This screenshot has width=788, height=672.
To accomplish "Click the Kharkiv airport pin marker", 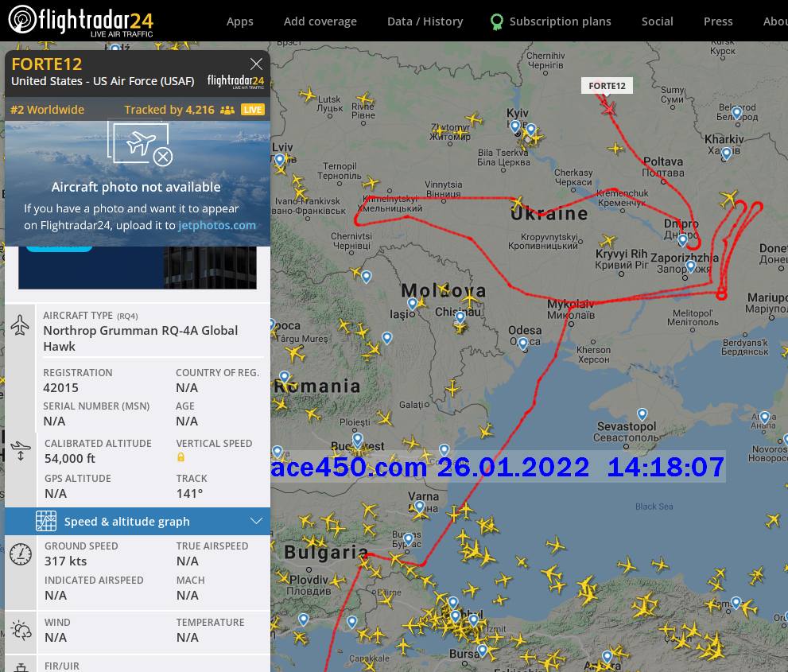I will pyautogui.click(x=725, y=153).
